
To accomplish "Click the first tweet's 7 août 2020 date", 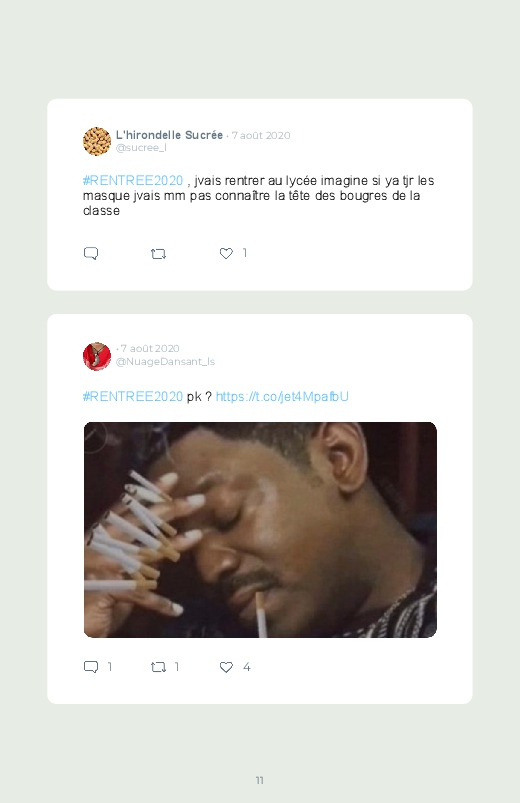I will [261, 135].
